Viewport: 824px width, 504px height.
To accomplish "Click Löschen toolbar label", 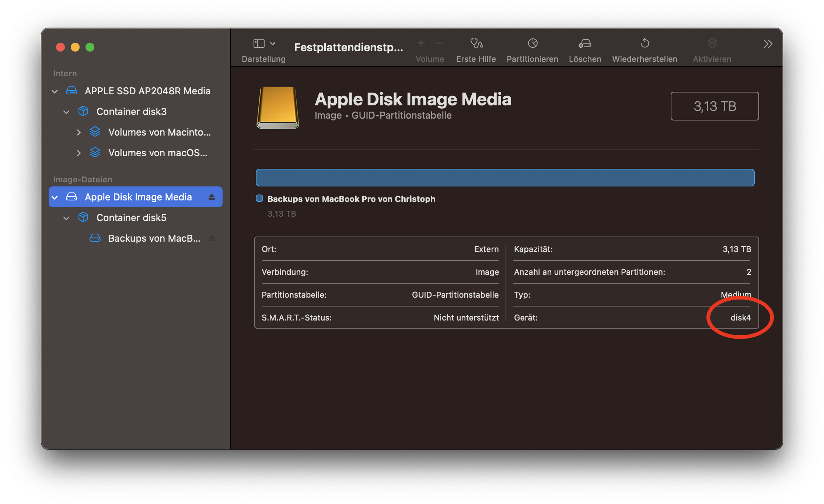I will click(x=585, y=59).
